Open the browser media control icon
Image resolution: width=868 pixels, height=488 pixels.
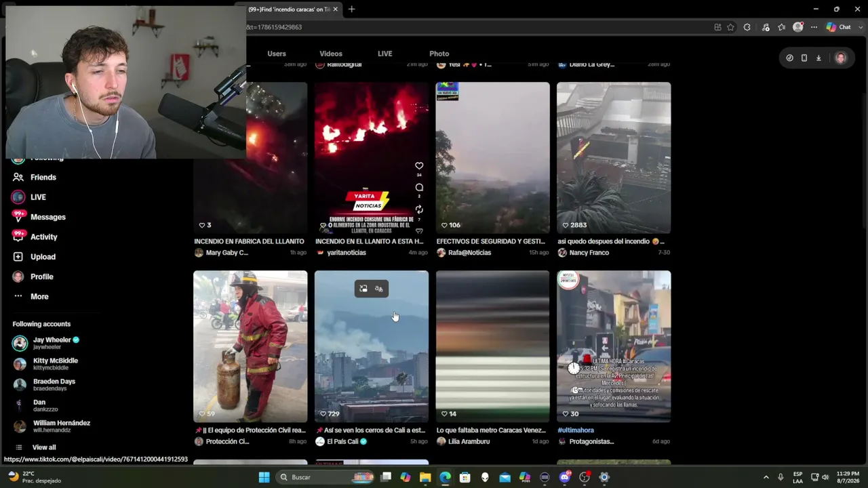pyautogui.click(x=766, y=27)
